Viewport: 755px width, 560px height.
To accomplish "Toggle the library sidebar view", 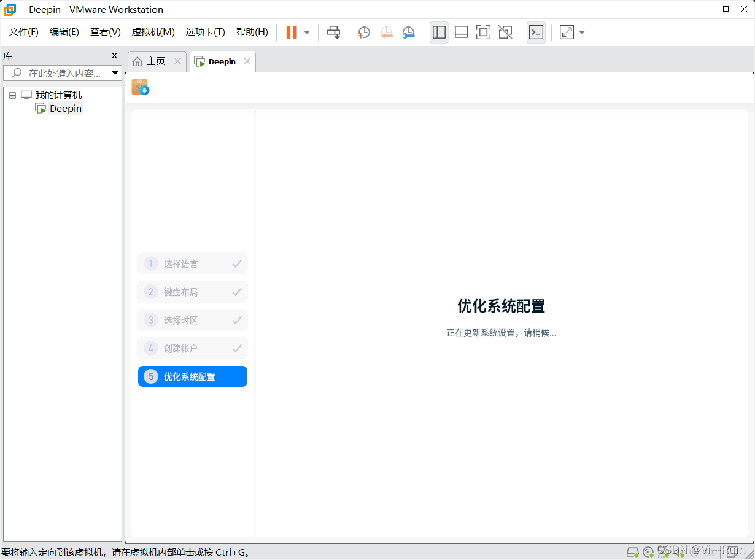I will pyautogui.click(x=439, y=33).
